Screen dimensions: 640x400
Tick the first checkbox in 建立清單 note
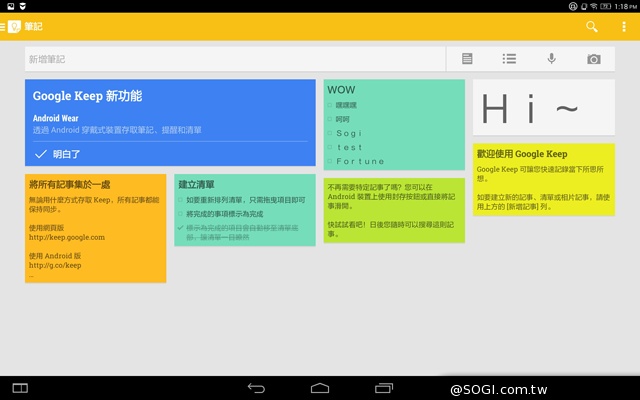point(180,200)
